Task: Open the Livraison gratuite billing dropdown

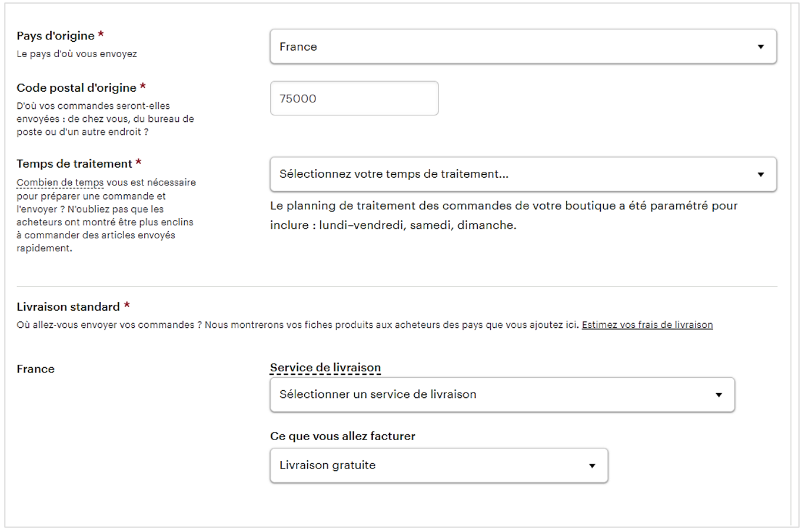Action: (x=439, y=465)
